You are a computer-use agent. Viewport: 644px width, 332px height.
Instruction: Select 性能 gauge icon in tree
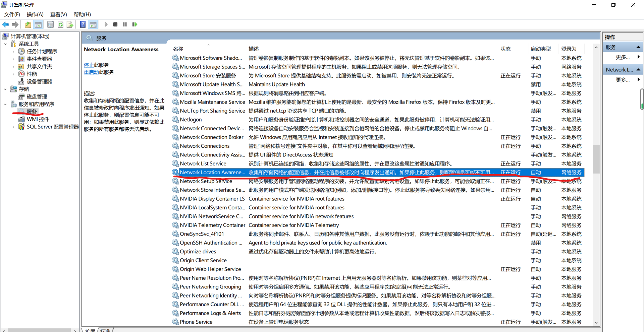pyautogui.click(x=21, y=74)
